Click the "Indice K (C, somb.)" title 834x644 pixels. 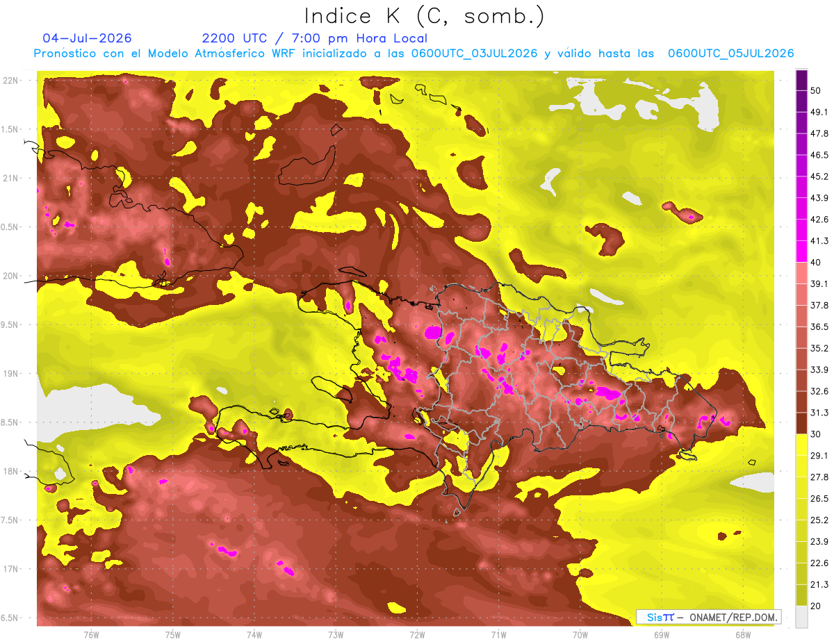click(x=425, y=17)
